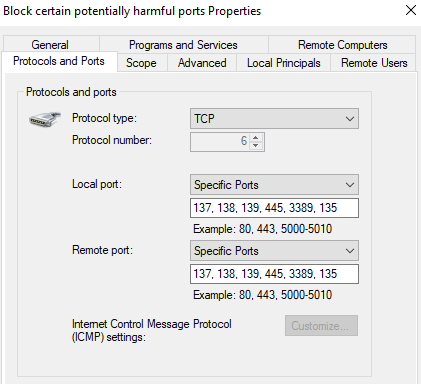The height and width of the screenshot is (384, 421).
Task: Switch to Local Principals tab
Action: click(x=283, y=63)
